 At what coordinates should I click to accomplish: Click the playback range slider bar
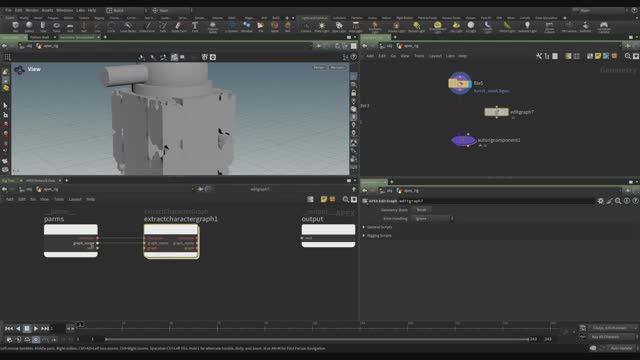pyautogui.click(x=317, y=339)
